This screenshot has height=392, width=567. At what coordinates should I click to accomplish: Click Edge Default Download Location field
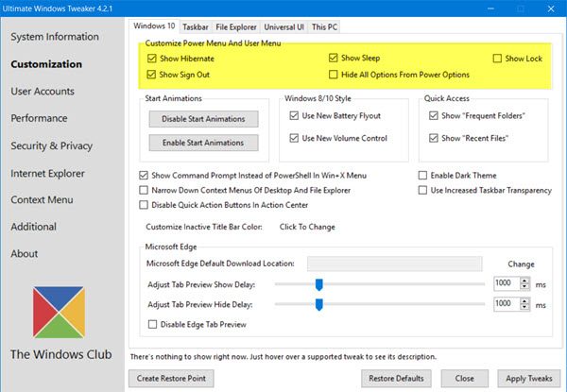coord(394,264)
